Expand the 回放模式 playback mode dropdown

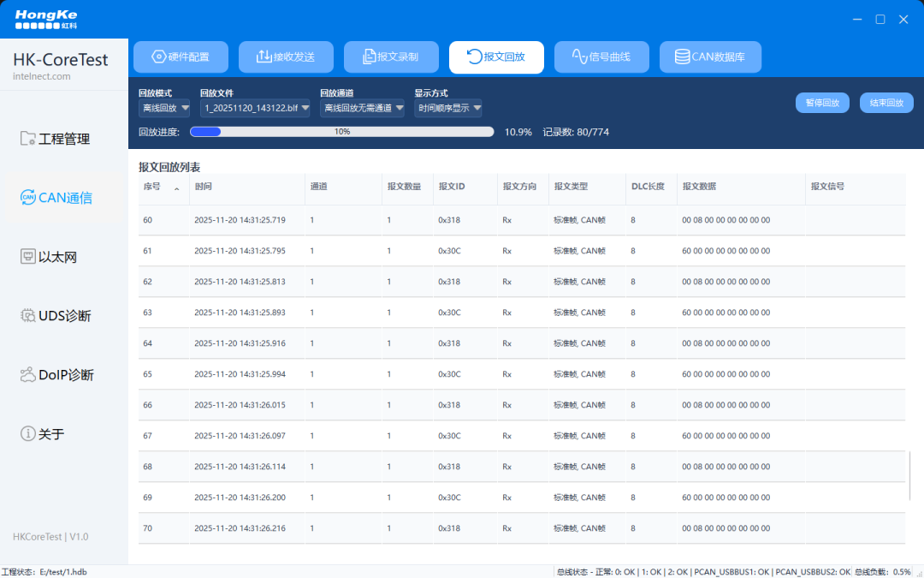[164, 108]
